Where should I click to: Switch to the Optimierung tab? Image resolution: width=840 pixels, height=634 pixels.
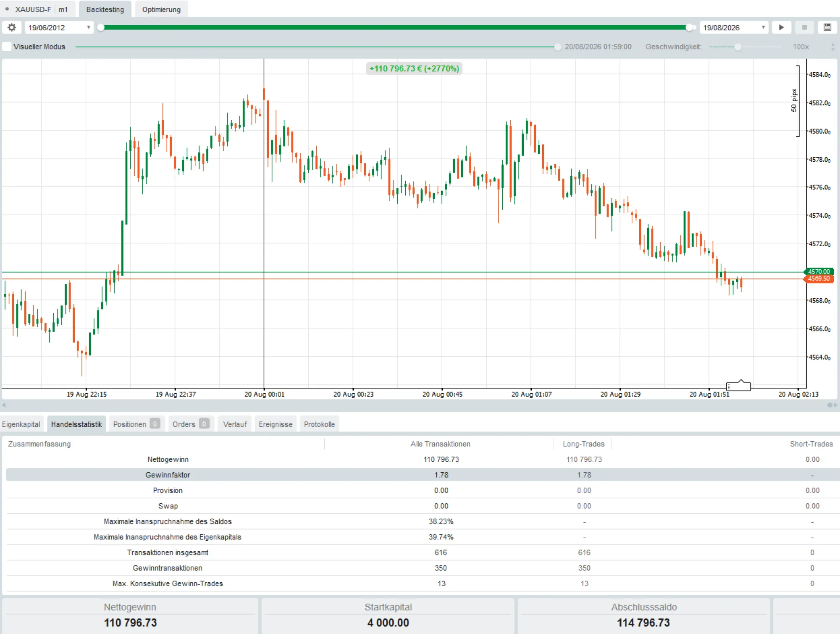161,9
